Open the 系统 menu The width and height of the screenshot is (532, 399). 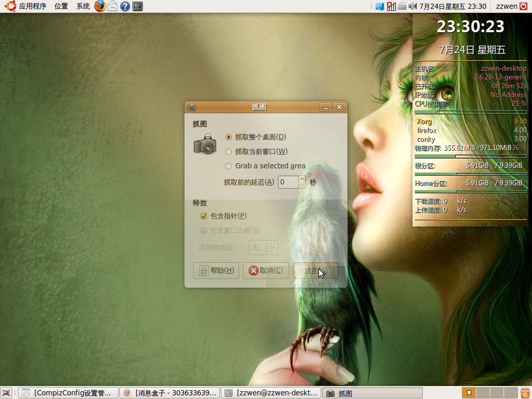point(83,6)
